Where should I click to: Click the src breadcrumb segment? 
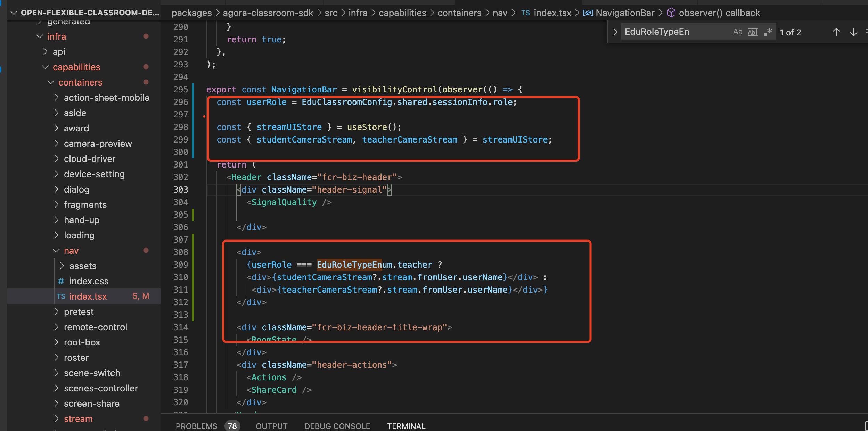pyautogui.click(x=331, y=13)
